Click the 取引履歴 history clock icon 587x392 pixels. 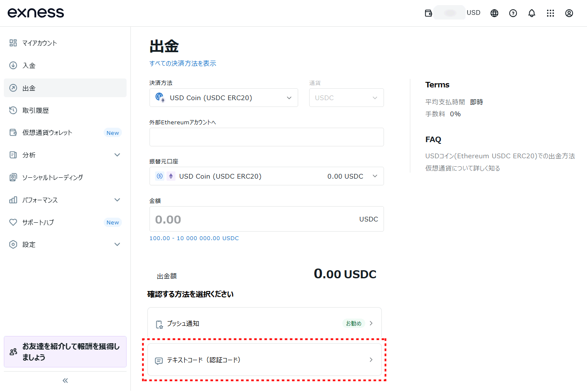(x=13, y=110)
